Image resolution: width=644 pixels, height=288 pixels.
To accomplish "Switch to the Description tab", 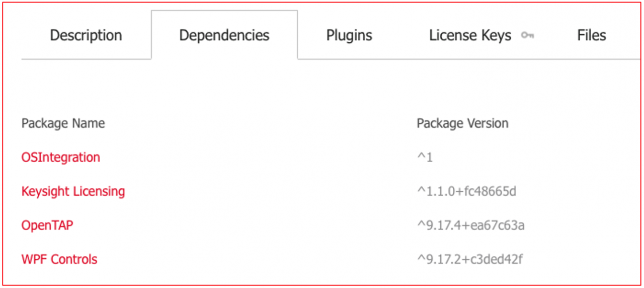I will (86, 35).
